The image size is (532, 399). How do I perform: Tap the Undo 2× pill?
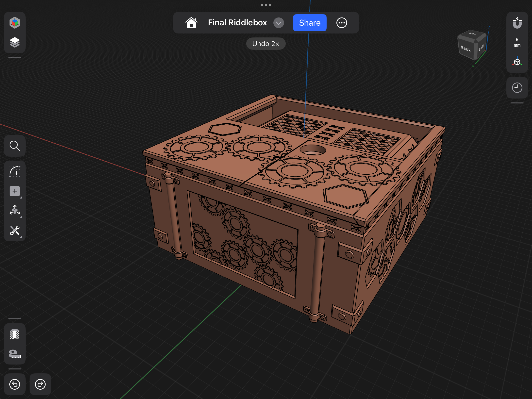(266, 44)
